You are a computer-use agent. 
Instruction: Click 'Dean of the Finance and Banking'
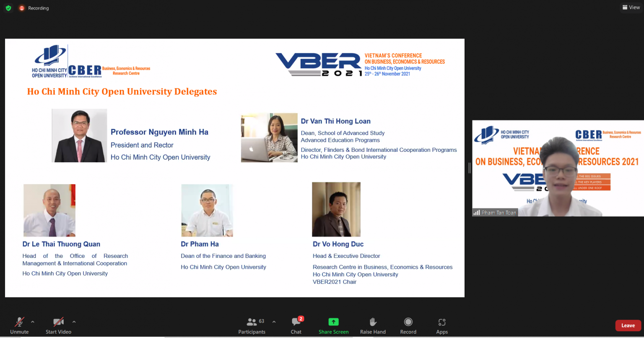click(x=223, y=256)
